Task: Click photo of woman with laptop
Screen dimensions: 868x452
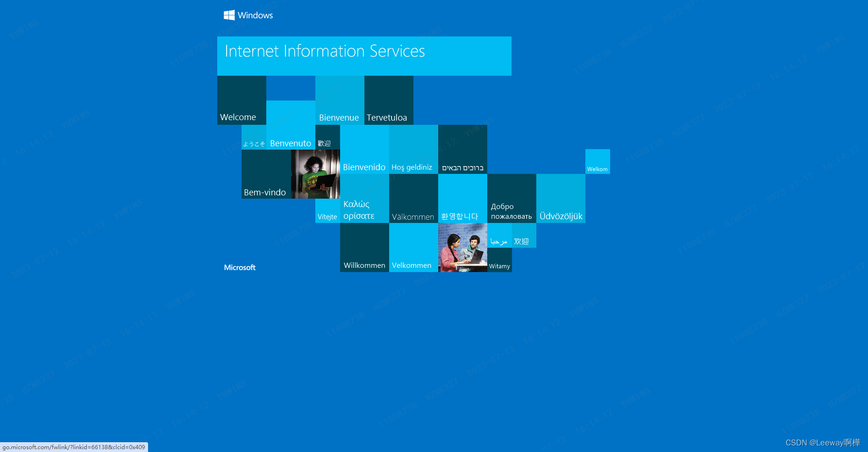Action: coord(315,174)
